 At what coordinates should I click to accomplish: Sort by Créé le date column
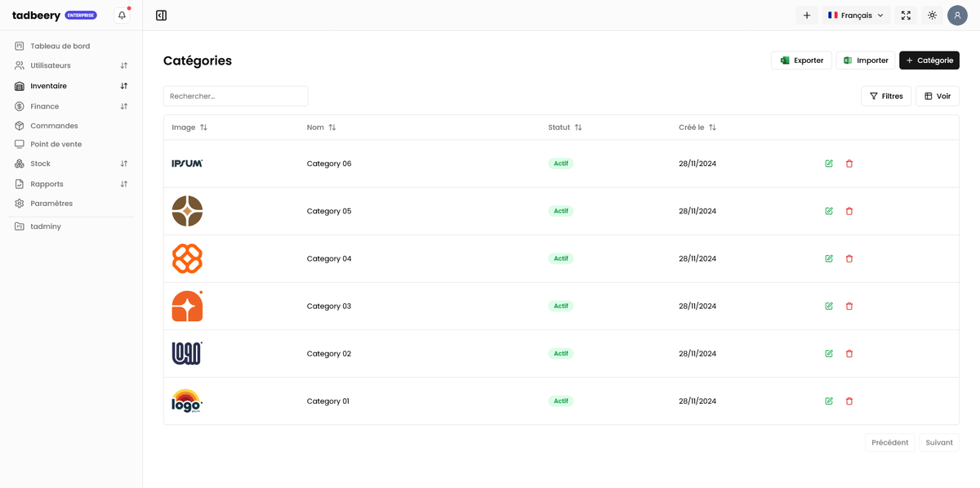pos(697,128)
